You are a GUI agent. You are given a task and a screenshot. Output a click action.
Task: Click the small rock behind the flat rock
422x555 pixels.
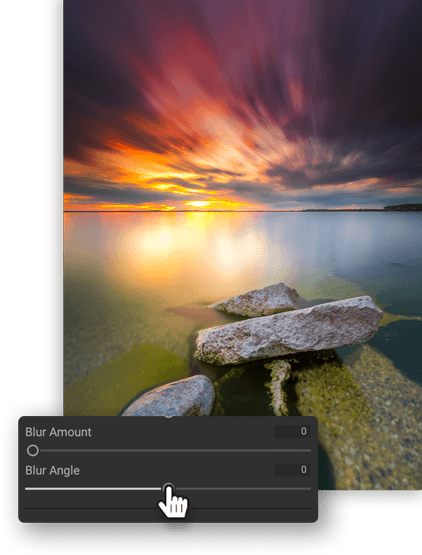[258, 300]
